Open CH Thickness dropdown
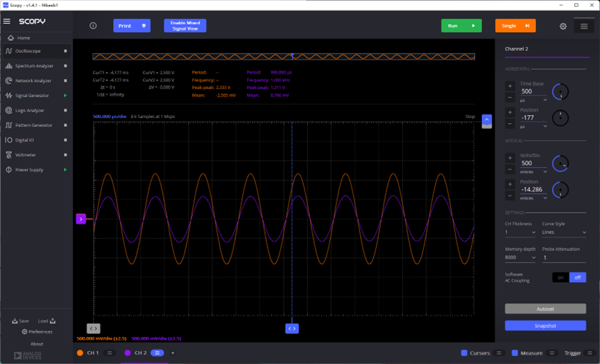 (520, 232)
